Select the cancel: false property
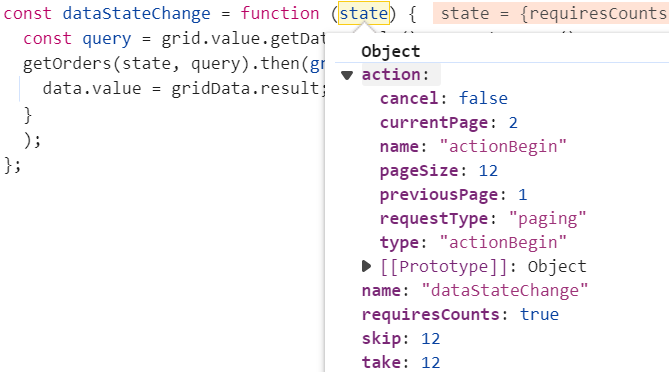The image size is (669, 372). 444,99
